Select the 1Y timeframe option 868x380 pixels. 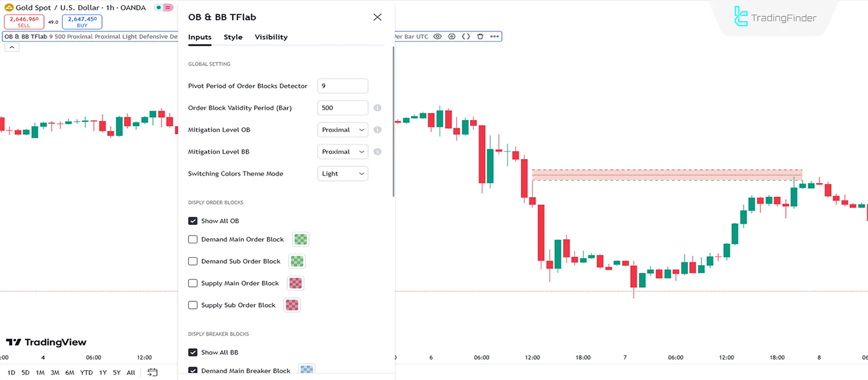102,372
